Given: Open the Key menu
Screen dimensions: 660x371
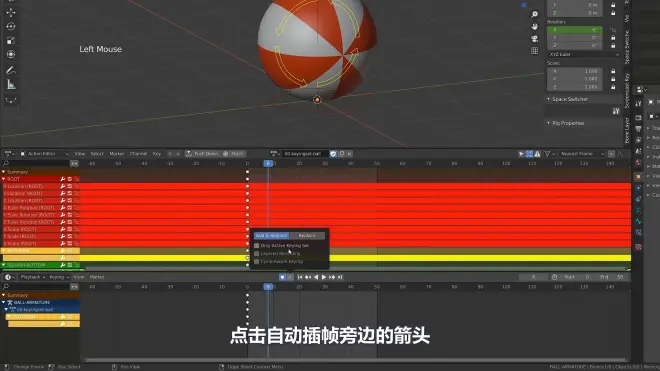Looking at the screenshot, I should (x=157, y=154).
